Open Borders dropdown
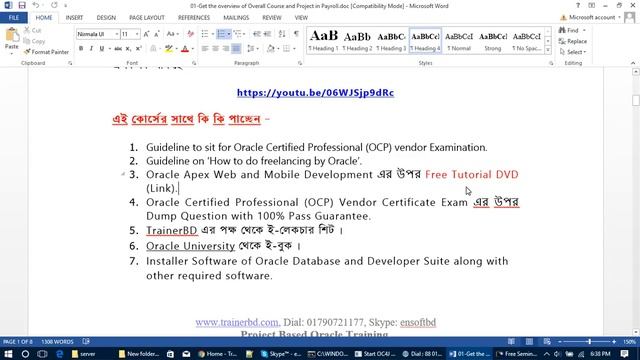 [x=289, y=49]
